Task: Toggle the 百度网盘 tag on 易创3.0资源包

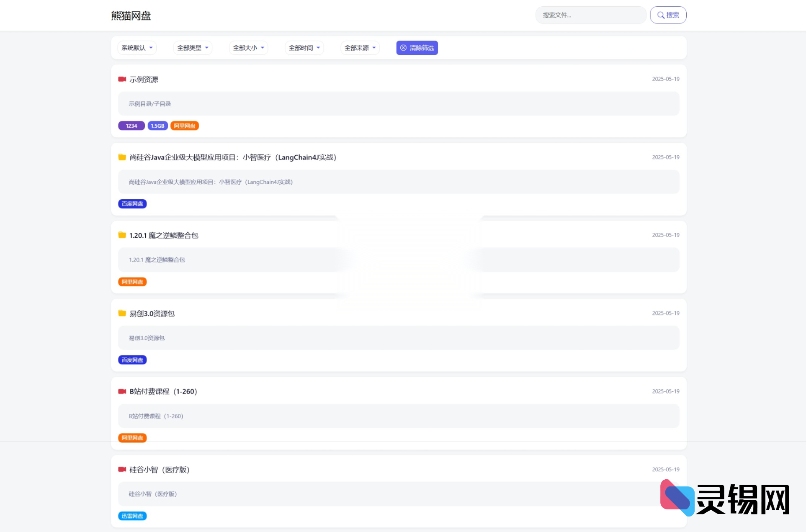Action: pyautogui.click(x=132, y=360)
